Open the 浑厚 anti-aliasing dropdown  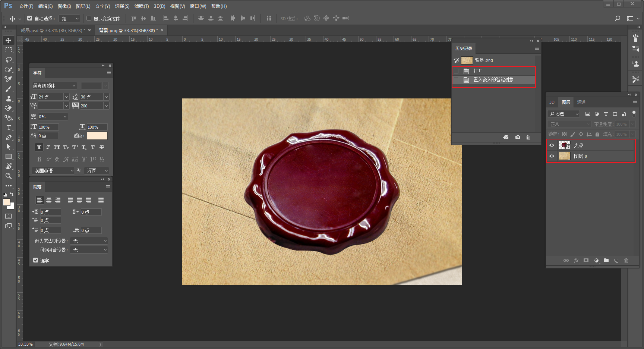point(97,171)
